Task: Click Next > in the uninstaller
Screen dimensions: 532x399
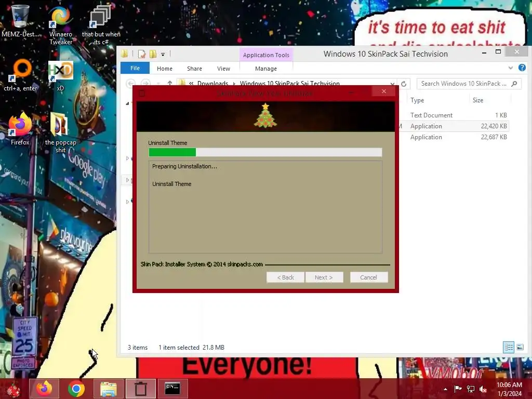Action: [324, 277]
